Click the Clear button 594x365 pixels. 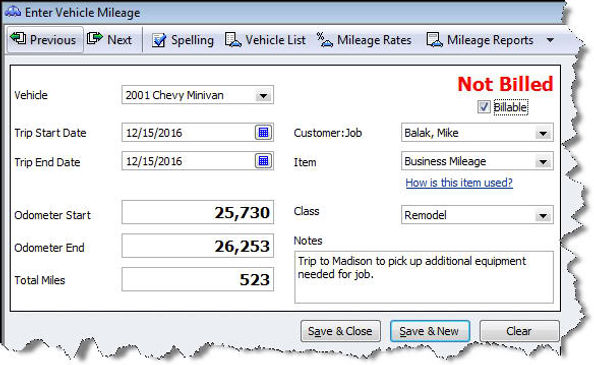point(519,331)
